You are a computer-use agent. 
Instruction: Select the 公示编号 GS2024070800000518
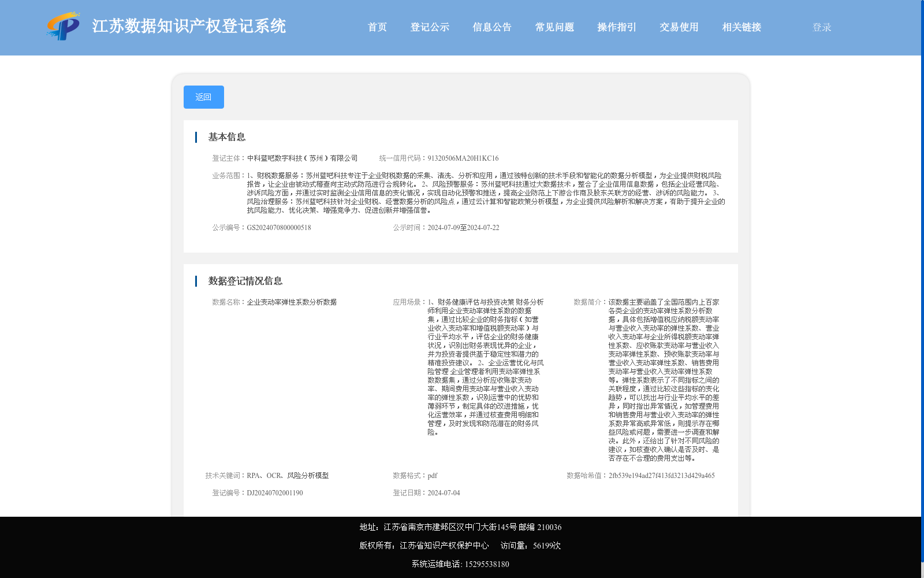279,228
